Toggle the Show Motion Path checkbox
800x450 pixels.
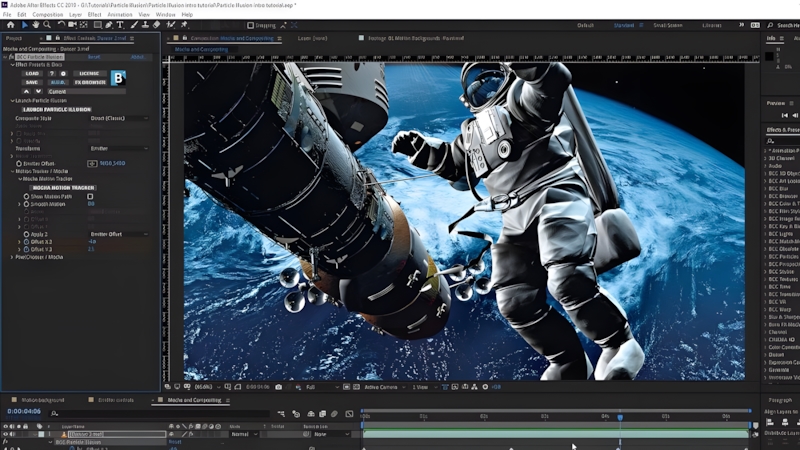90,196
